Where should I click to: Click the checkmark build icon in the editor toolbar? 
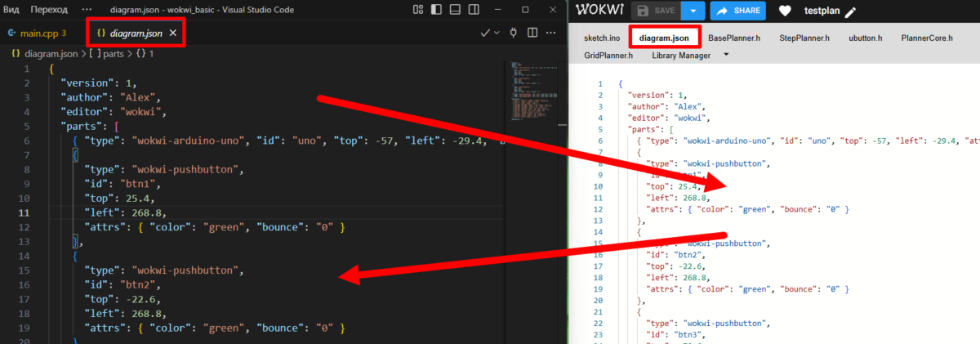point(485,34)
